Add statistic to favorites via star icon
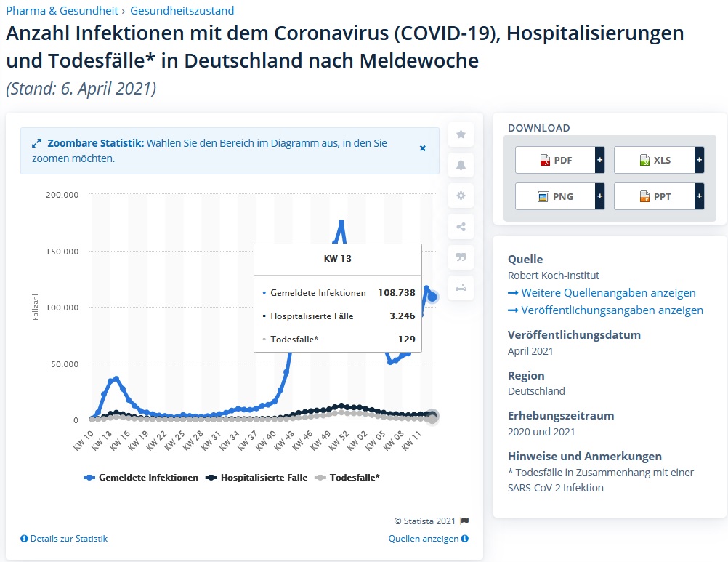The height and width of the screenshot is (562, 728). (x=461, y=134)
